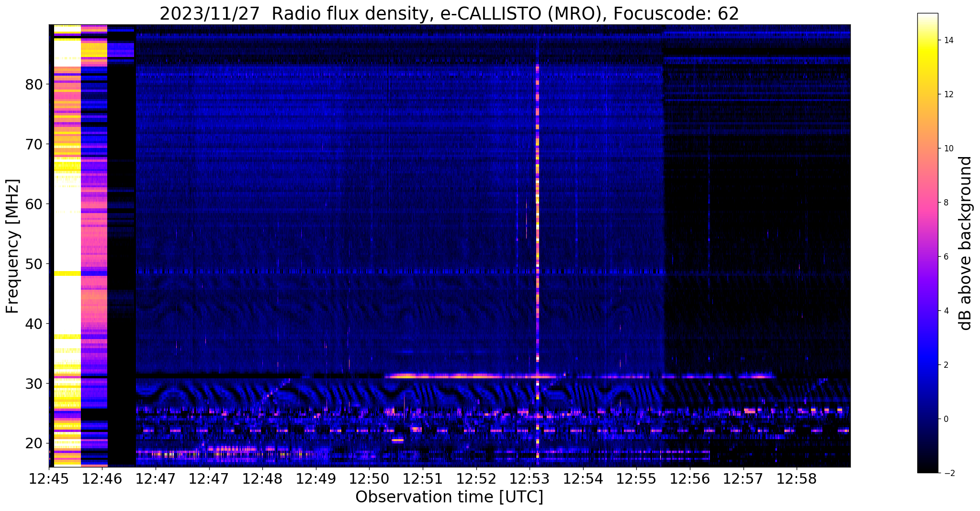
Task: Click colorbar tick value 2
Action: [946, 365]
